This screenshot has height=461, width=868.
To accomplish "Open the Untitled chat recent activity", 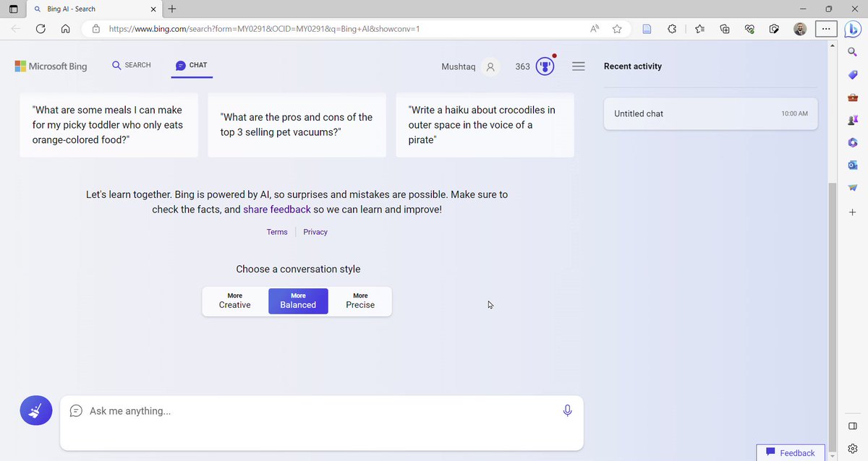I will tap(711, 113).
